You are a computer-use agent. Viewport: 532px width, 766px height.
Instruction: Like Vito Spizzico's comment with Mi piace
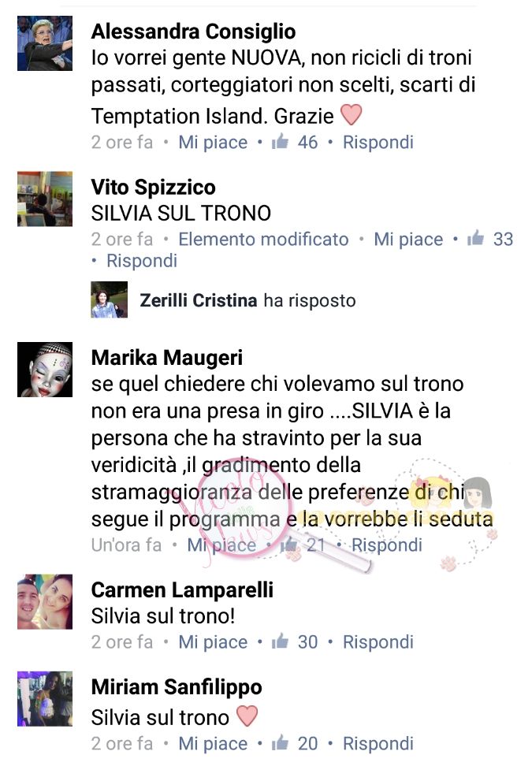[x=408, y=239]
